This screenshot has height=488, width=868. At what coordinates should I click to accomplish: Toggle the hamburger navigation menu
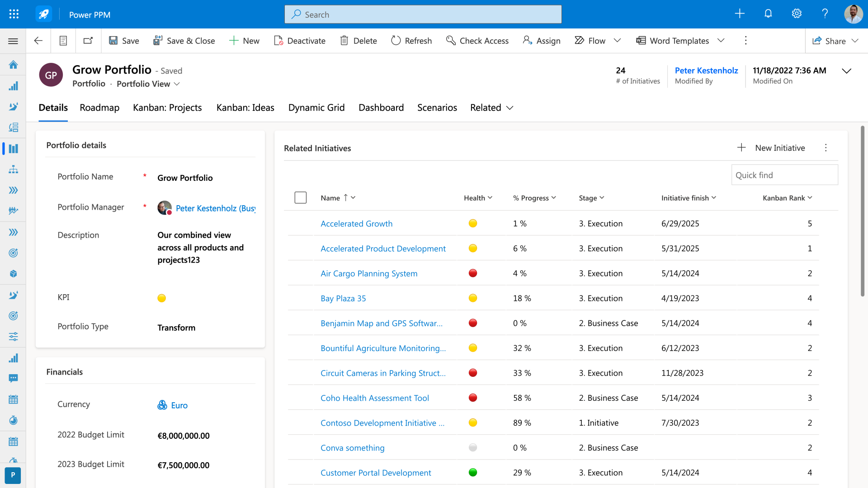(x=13, y=41)
